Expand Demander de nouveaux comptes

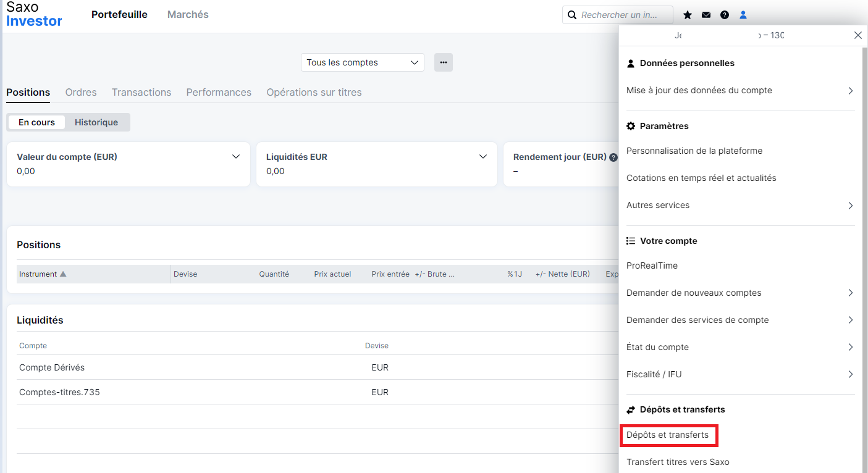(x=740, y=293)
